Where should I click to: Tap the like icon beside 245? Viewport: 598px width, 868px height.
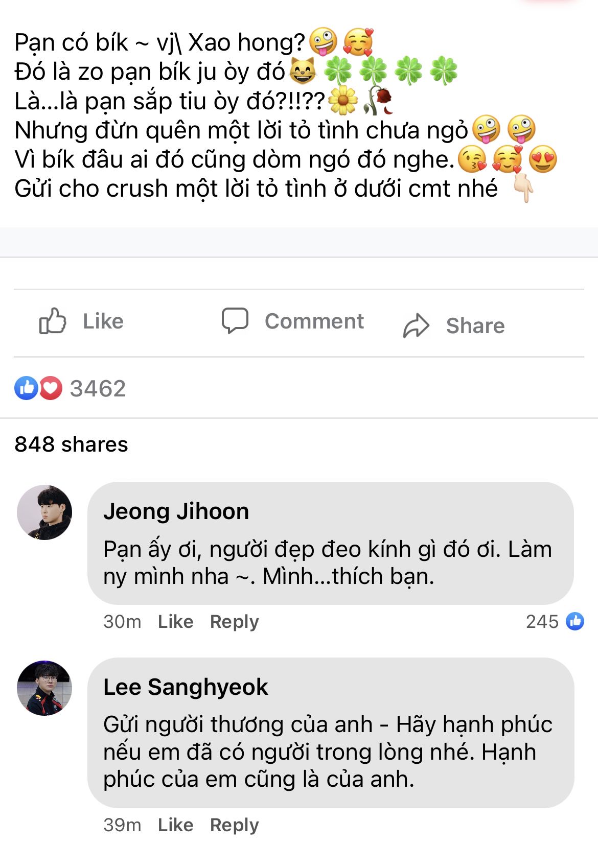coord(575,621)
